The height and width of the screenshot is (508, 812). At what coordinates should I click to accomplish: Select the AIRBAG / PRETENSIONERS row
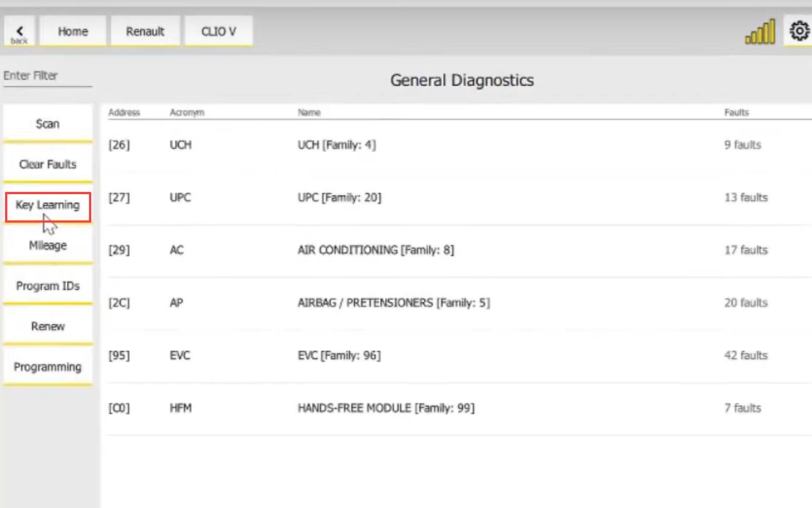click(x=393, y=303)
